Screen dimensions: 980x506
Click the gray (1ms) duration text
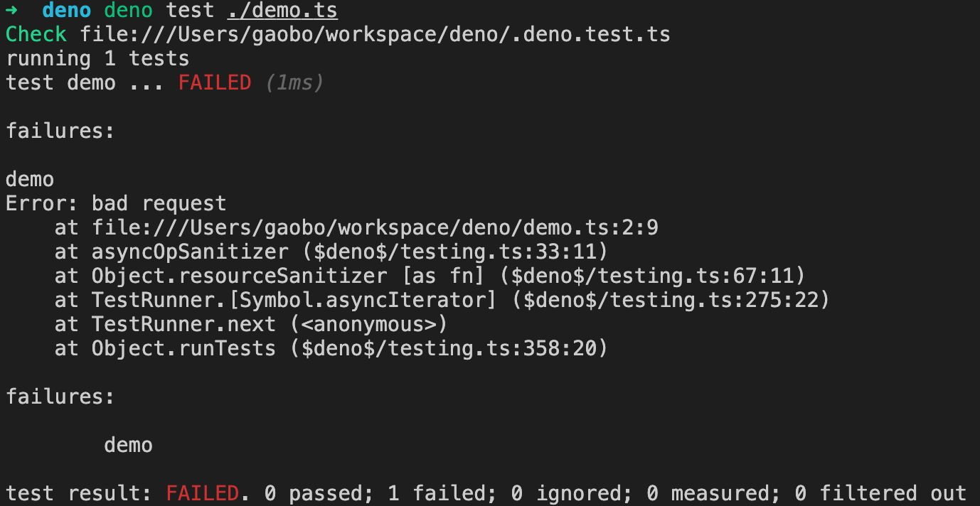point(294,82)
